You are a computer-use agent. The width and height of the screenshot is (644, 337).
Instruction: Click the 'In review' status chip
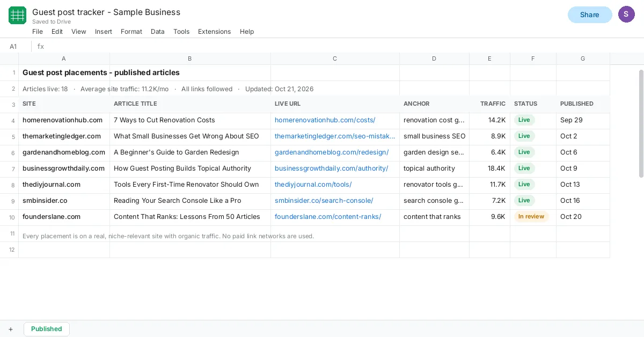(x=531, y=217)
